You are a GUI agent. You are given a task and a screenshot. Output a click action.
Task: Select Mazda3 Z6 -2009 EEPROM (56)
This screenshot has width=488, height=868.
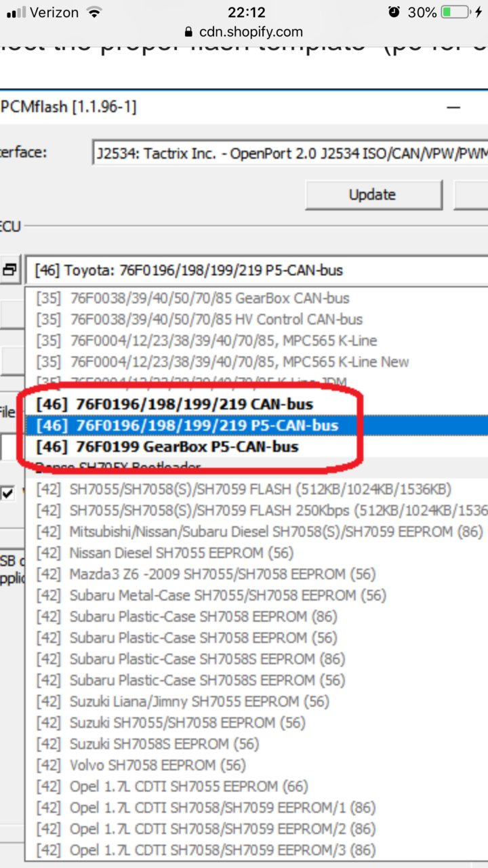click(x=256, y=574)
